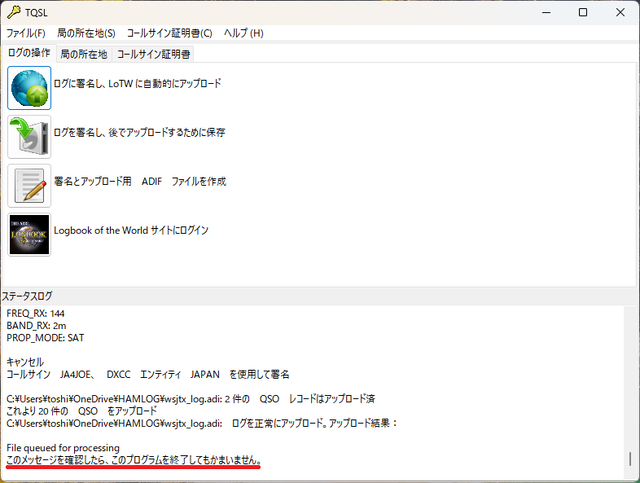
Task: Click the ステータスログ heading
Action: point(27,296)
